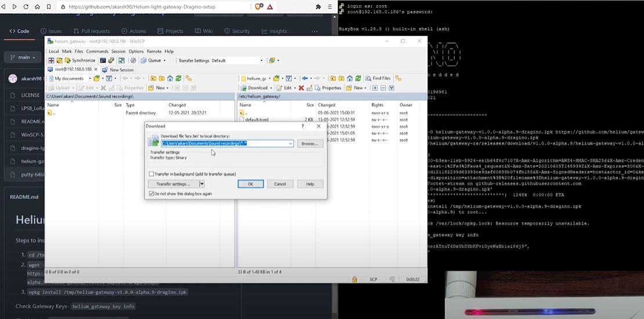Click the Name column header in remote panel

(245, 105)
